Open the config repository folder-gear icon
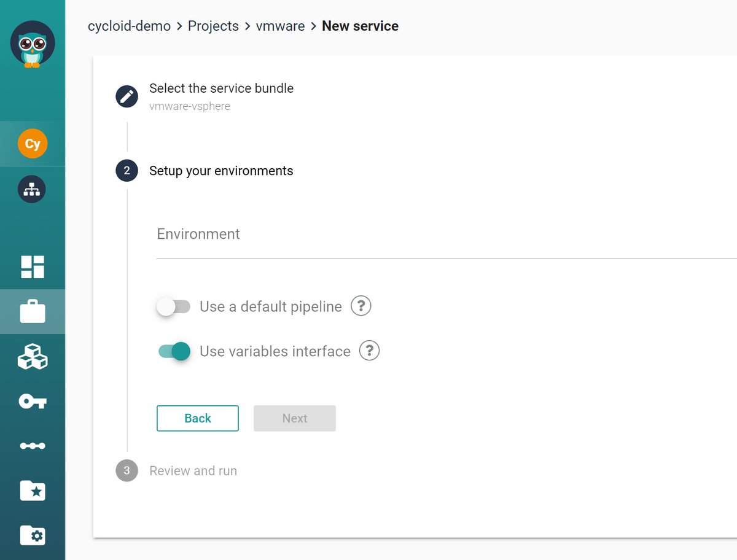Image resolution: width=737 pixels, height=560 pixels. tap(33, 535)
